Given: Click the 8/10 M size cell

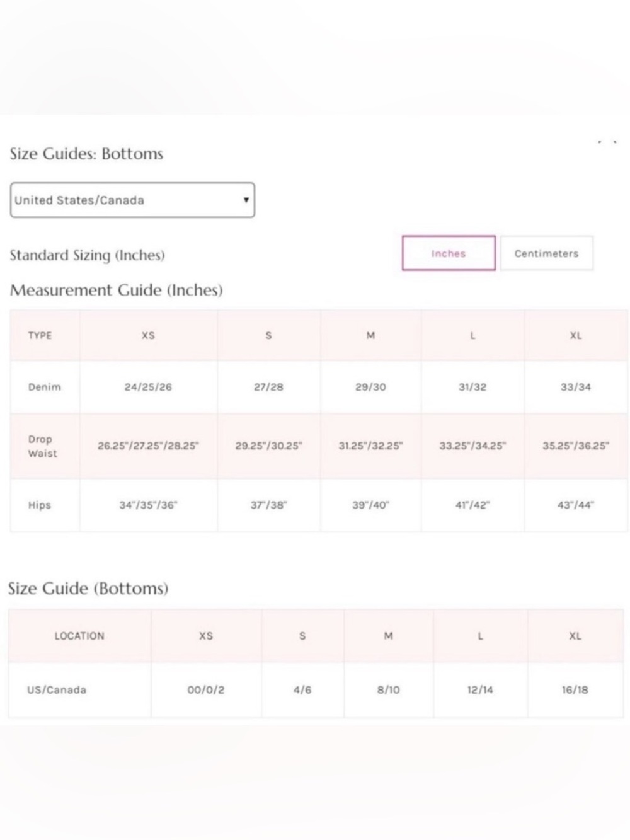Looking at the screenshot, I should [388, 690].
